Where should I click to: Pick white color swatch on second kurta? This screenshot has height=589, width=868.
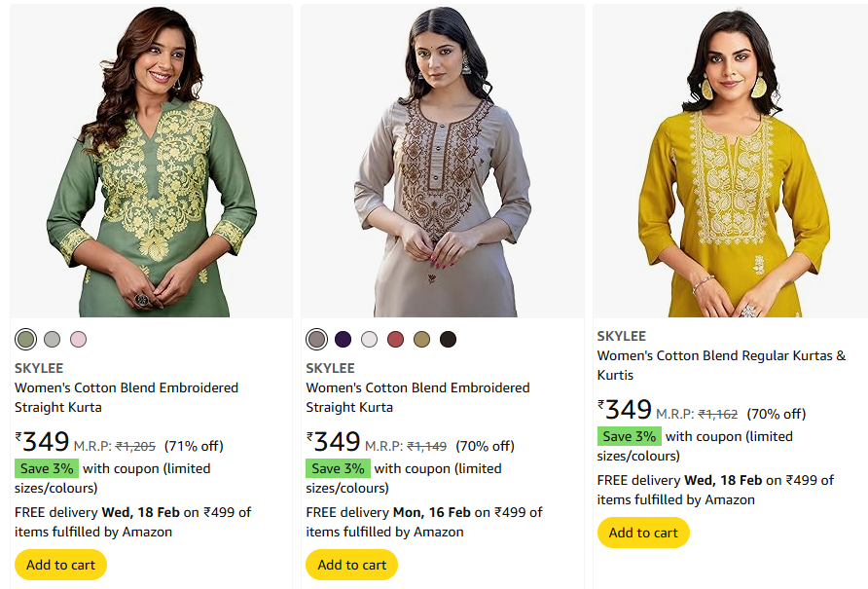click(x=369, y=339)
